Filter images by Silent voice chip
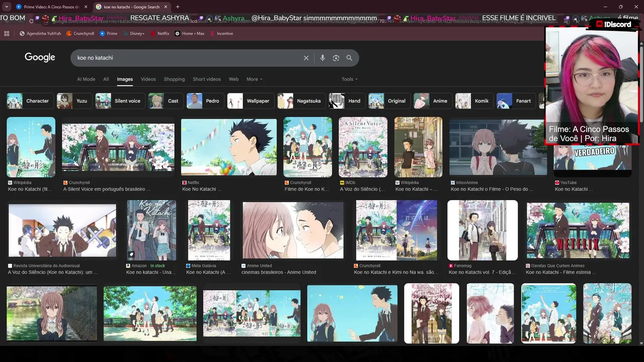The height and width of the screenshot is (362, 644). click(120, 101)
